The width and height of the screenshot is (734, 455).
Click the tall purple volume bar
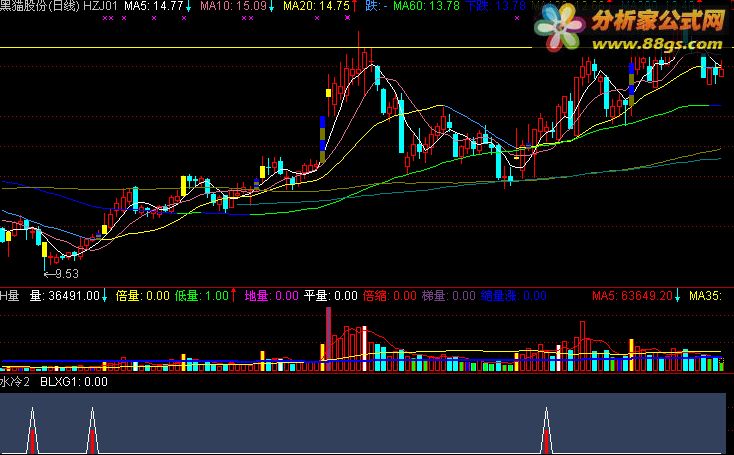329,339
